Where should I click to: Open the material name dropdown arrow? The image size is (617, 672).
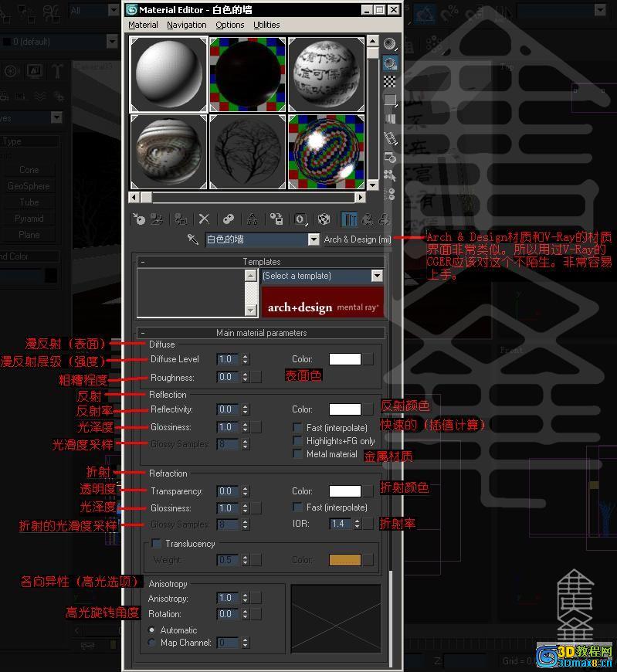pyautogui.click(x=314, y=239)
